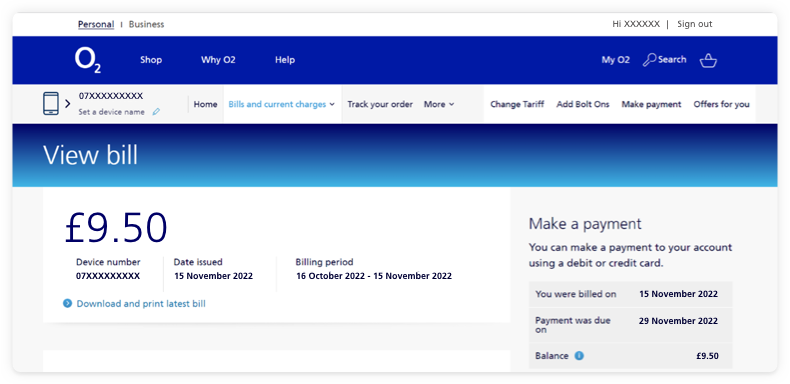
Task: Open Track your order
Action: coord(380,104)
